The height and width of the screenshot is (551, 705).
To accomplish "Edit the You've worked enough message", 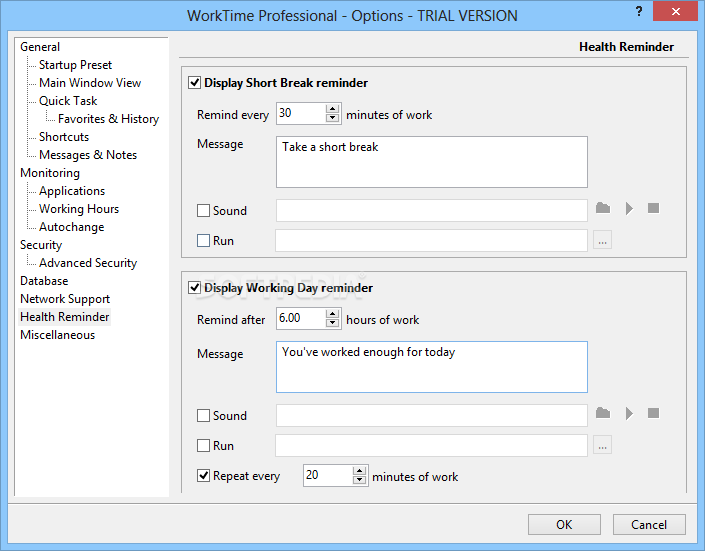I will click(x=432, y=367).
